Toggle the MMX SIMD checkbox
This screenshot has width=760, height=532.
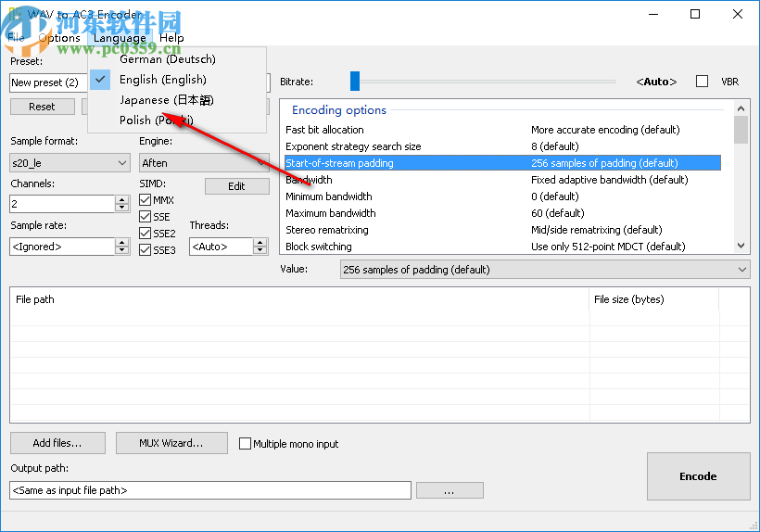coord(145,199)
